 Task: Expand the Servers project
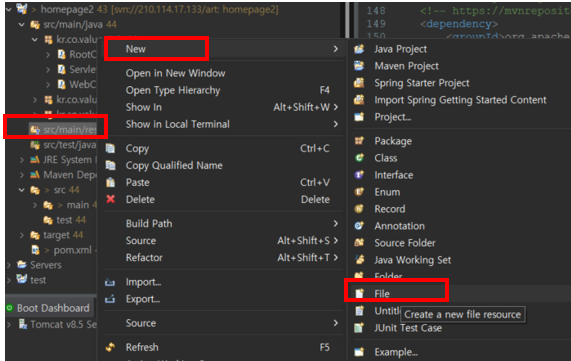pos(9,265)
